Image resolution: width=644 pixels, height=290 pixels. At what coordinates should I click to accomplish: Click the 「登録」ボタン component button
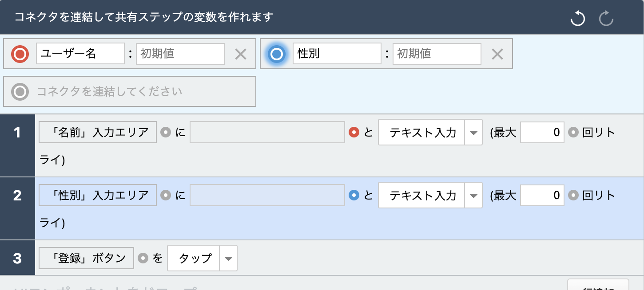87,258
